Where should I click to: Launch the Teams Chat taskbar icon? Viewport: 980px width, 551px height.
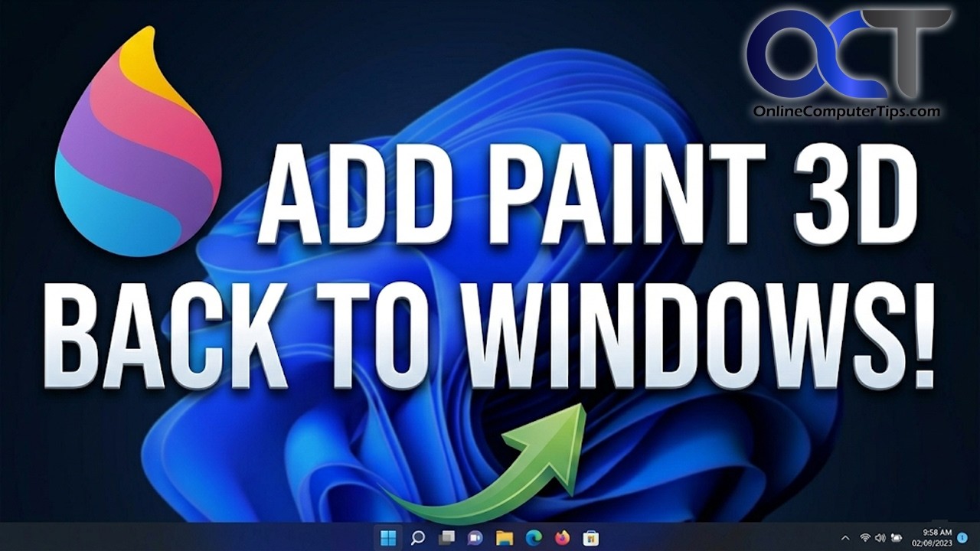coord(475,537)
